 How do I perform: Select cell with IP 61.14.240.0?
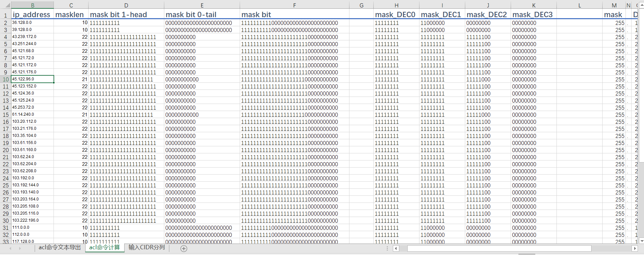32,115
